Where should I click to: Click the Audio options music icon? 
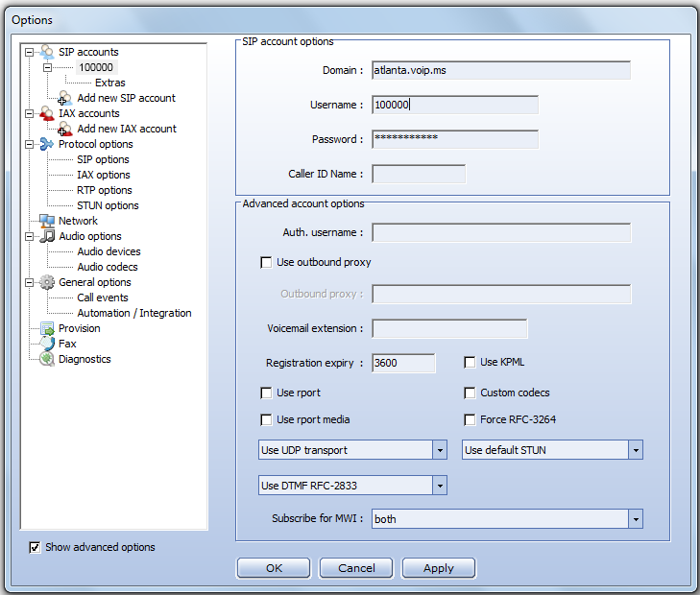pyautogui.click(x=47, y=236)
